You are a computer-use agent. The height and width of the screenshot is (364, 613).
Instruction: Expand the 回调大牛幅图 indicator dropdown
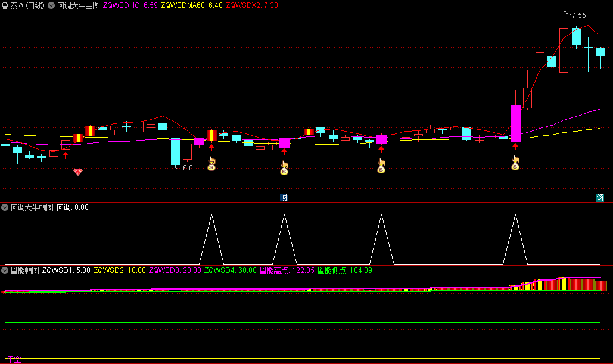click(x=5, y=207)
